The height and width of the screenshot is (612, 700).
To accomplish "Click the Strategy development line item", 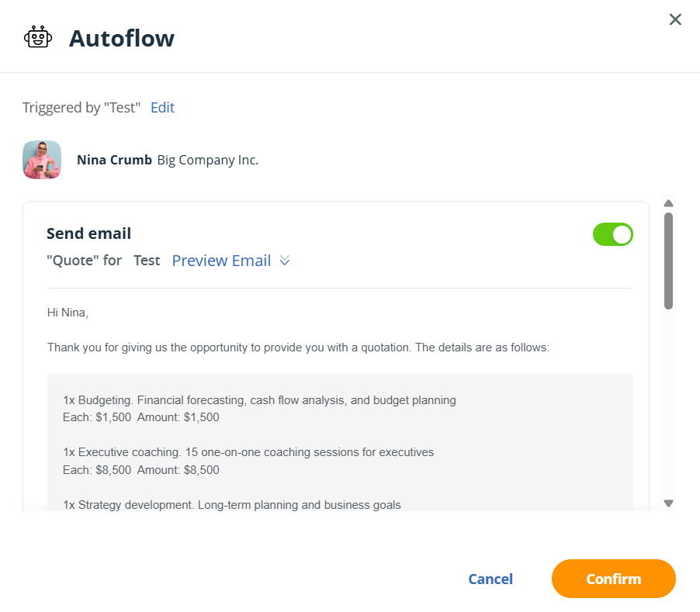I will 232,505.
